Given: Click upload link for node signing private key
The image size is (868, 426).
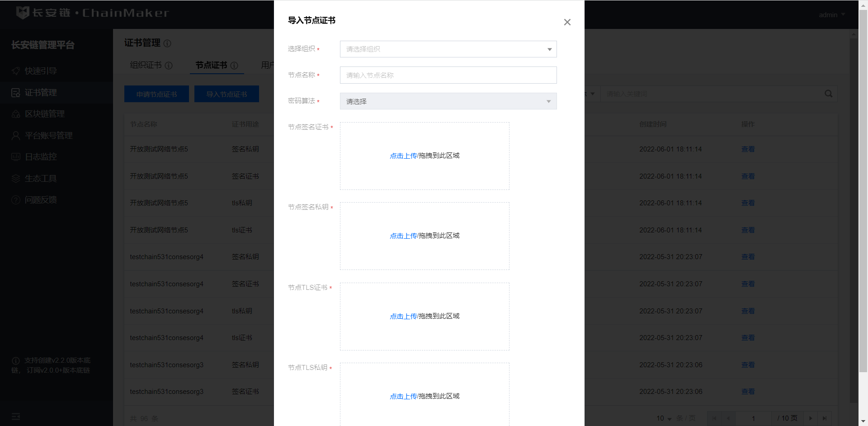Looking at the screenshot, I should point(403,236).
